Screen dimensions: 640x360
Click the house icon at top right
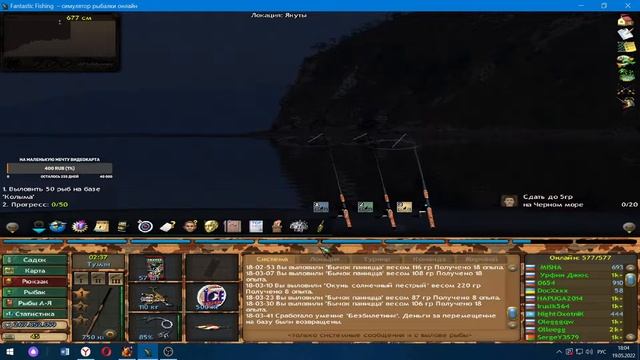point(625,20)
